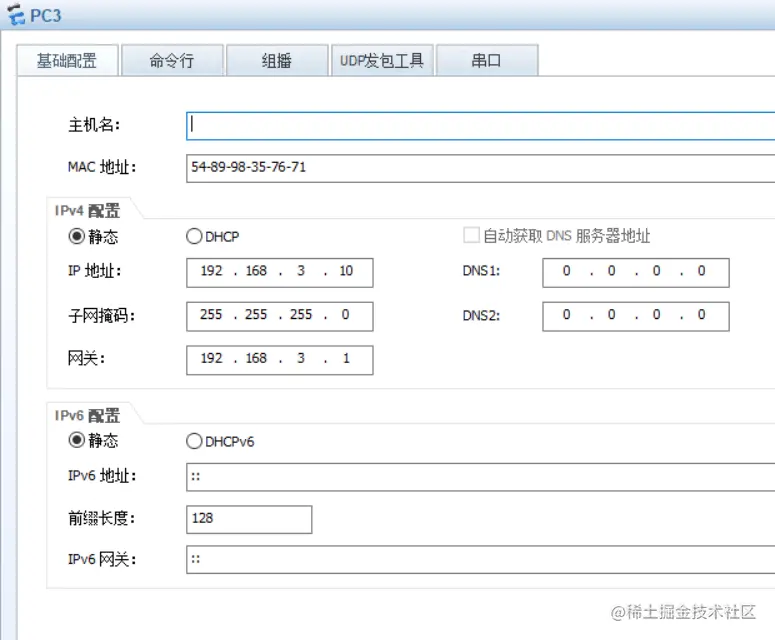Click the IPv6 地址 input field
Viewport: 775px width, 640px height.
click(480, 477)
